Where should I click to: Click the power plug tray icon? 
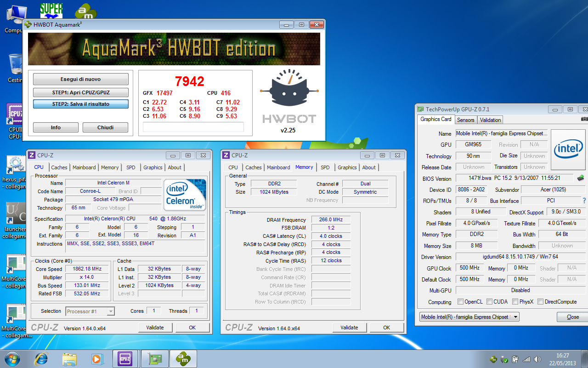click(515, 359)
